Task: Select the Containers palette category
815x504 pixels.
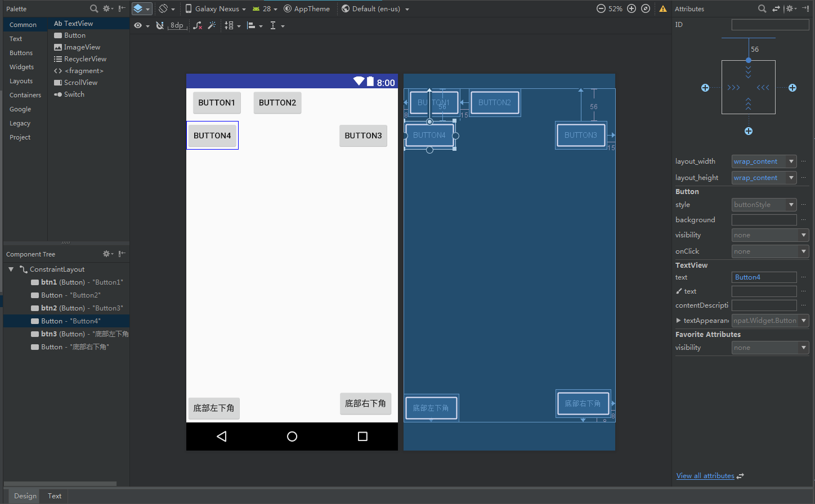Action: pyautogui.click(x=25, y=95)
